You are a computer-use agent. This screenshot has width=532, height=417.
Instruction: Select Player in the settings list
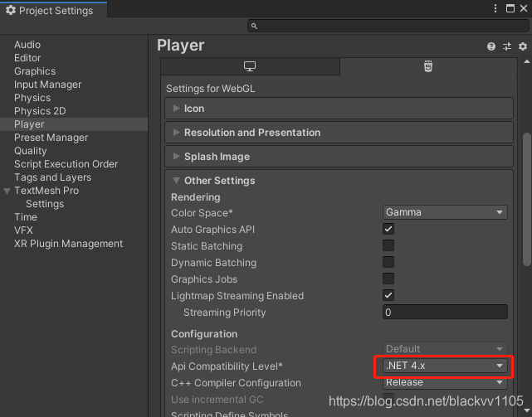(74, 124)
